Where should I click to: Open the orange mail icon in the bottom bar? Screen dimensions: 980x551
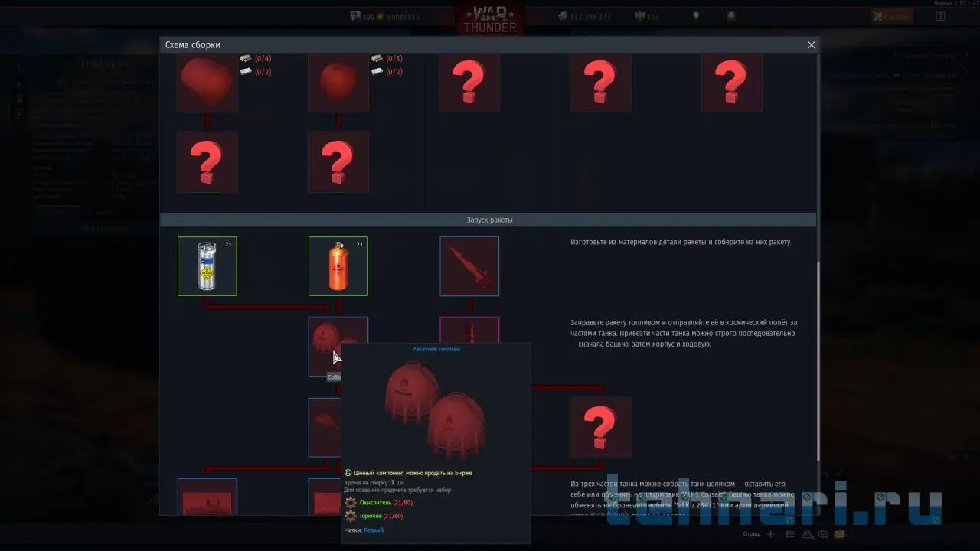(x=840, y=534)
